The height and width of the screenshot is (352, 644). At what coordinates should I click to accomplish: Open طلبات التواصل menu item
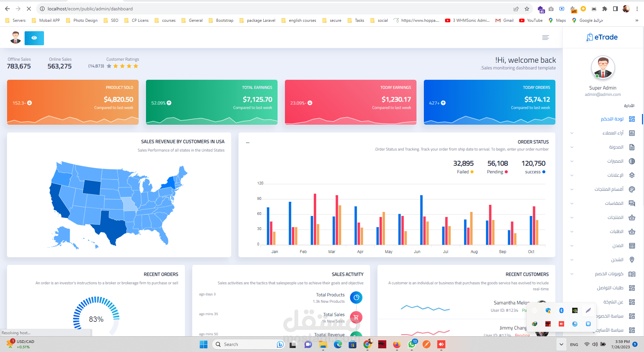click(x=610, y=288)
